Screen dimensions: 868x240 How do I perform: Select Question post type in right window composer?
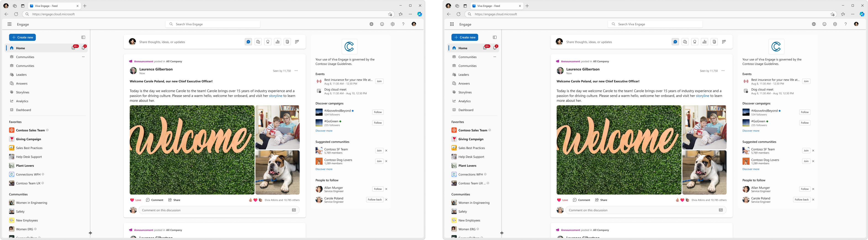(x=685, y=42)
